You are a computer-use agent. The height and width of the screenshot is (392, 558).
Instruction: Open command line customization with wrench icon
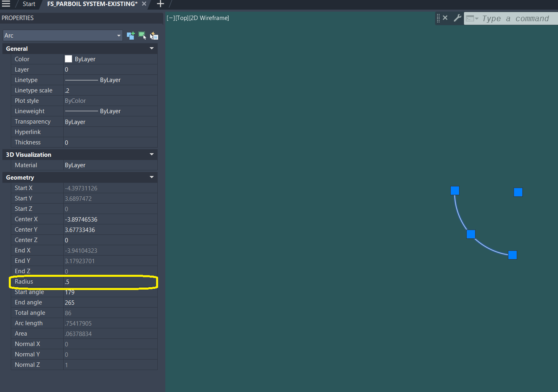pos(457,18)
